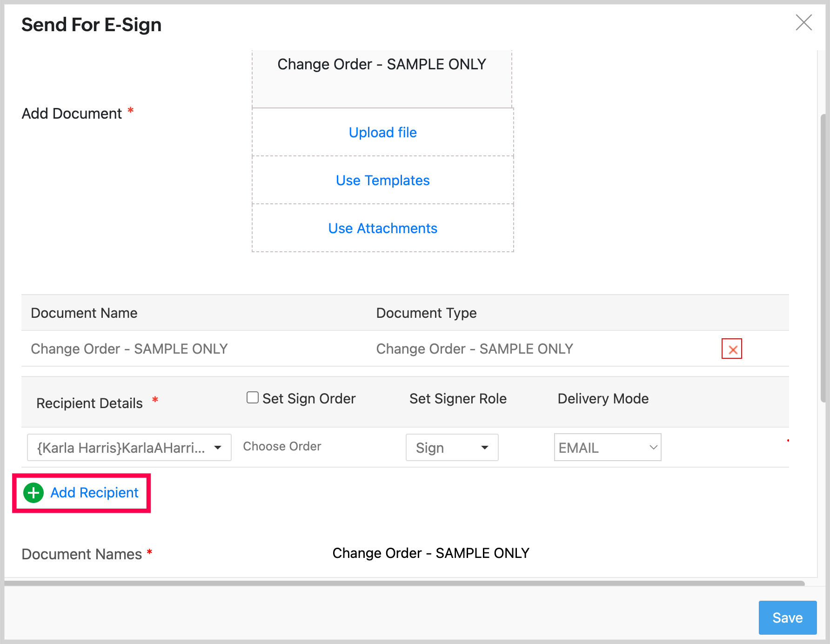This screenshot has width=830, height=644.
Task: Click the horizontal scrollbar above Save
Action: click(405, 583)
